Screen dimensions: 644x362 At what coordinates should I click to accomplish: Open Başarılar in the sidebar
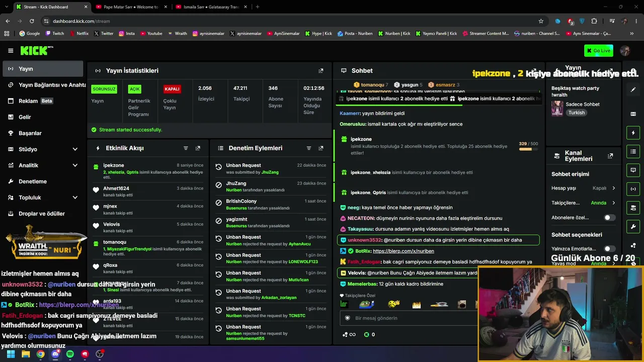click(43, 133)
